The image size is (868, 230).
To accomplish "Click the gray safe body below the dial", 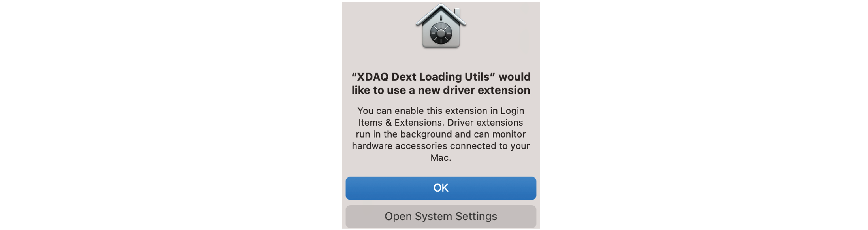I will click(441, 46).
